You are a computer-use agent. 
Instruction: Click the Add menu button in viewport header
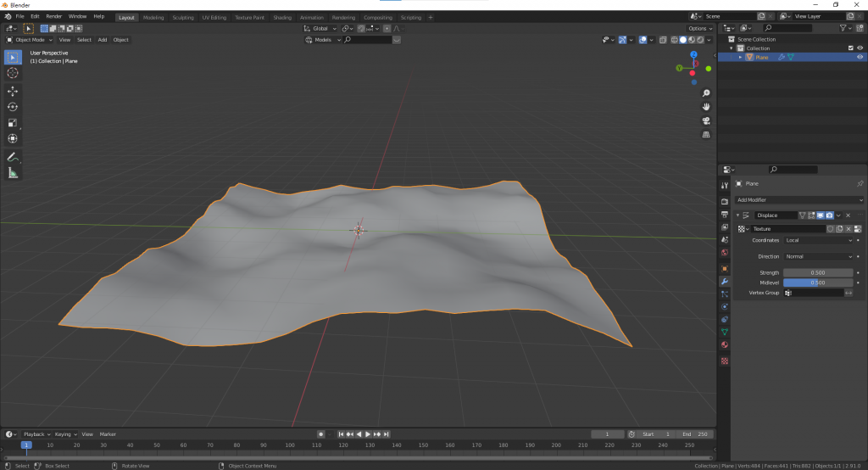pyautogui.click(x=102, y=40)
